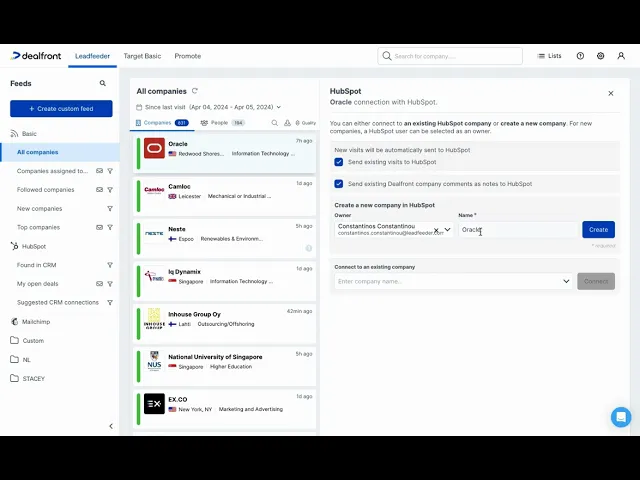Click export icon in companies toolbar
This screenshot has height=480, width=640.
click(287, 123)
